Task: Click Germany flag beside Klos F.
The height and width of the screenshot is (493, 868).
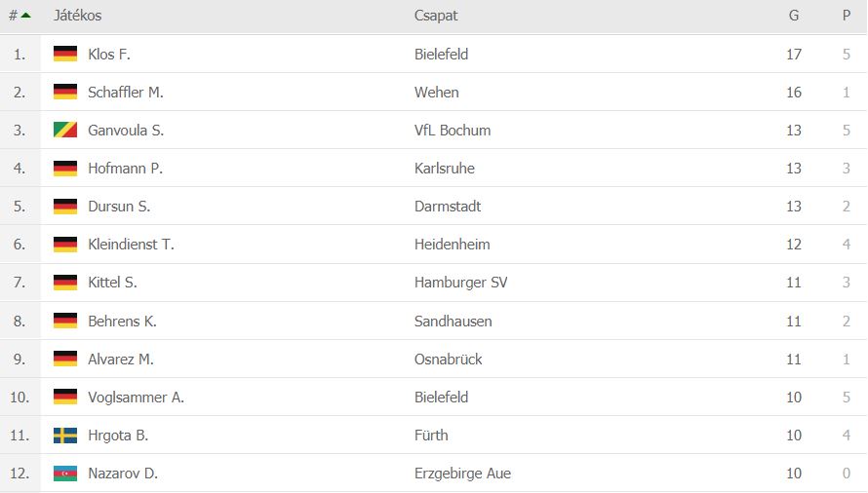Action: point(65,54)
